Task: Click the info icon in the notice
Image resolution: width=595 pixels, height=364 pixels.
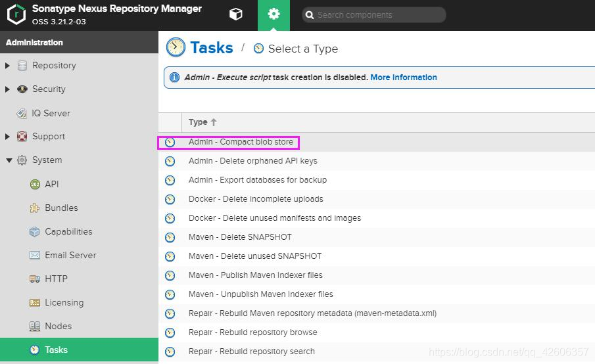Action: point(174,78)
